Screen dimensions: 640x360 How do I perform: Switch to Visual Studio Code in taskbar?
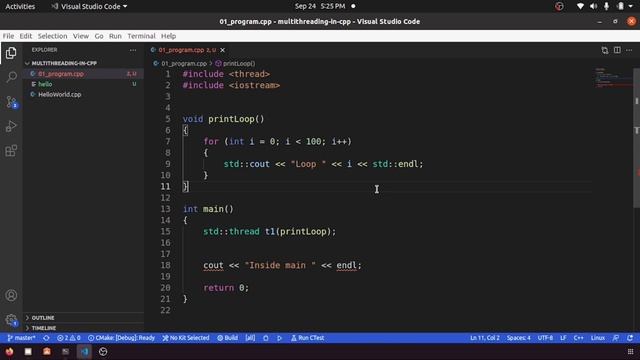(84, 351)
